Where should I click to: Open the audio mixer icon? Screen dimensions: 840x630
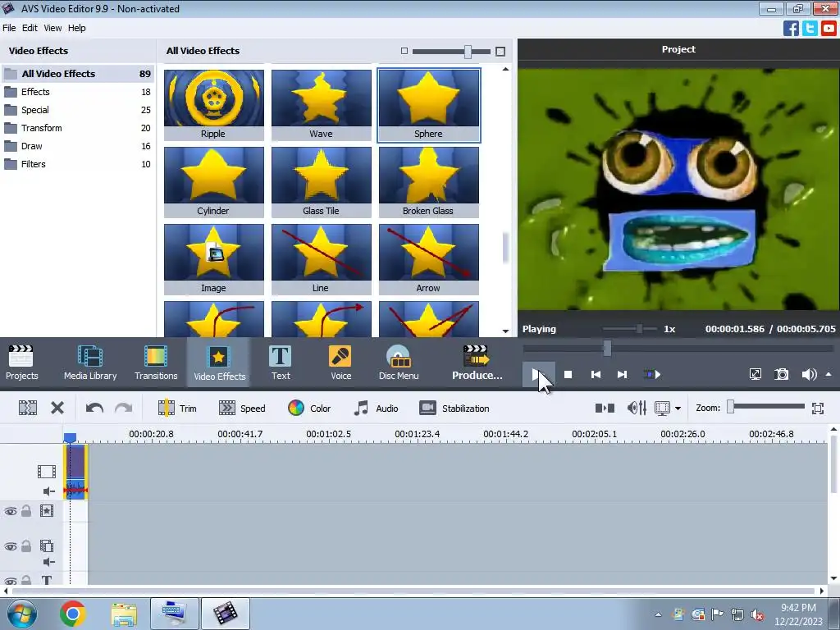(x=637, y=409)
